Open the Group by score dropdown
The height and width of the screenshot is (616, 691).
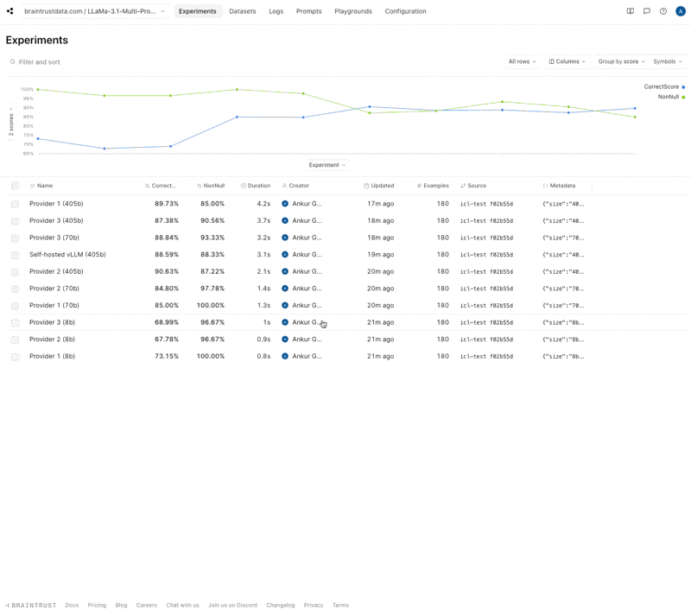tap(621, 62)
